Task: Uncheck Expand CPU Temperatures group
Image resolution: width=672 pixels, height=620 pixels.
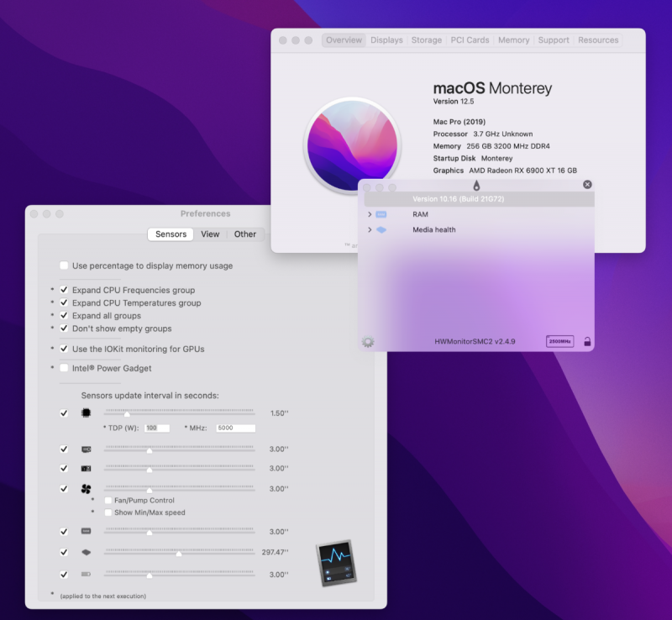Action: click(64, 302)
